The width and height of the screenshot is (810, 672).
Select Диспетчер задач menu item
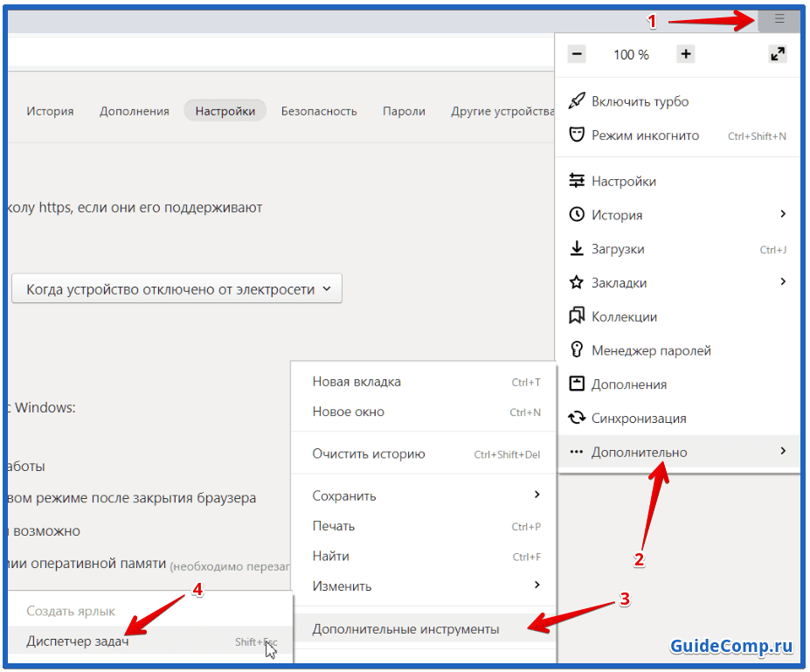(78, 641)
